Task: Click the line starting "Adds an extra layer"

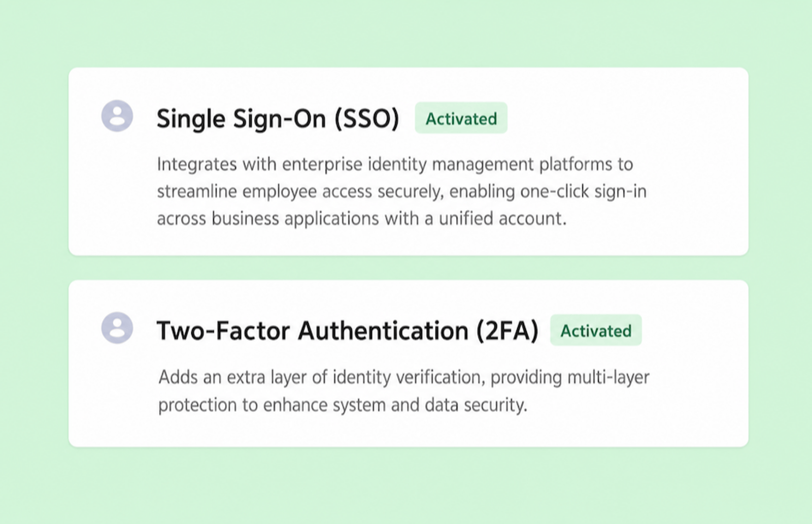Action: (x=404, y=377)
